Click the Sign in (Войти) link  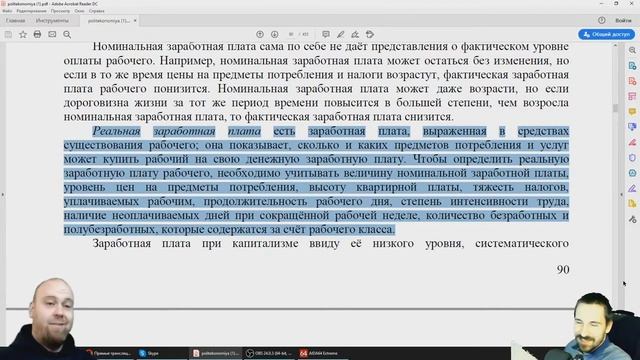tap(623, 20)
